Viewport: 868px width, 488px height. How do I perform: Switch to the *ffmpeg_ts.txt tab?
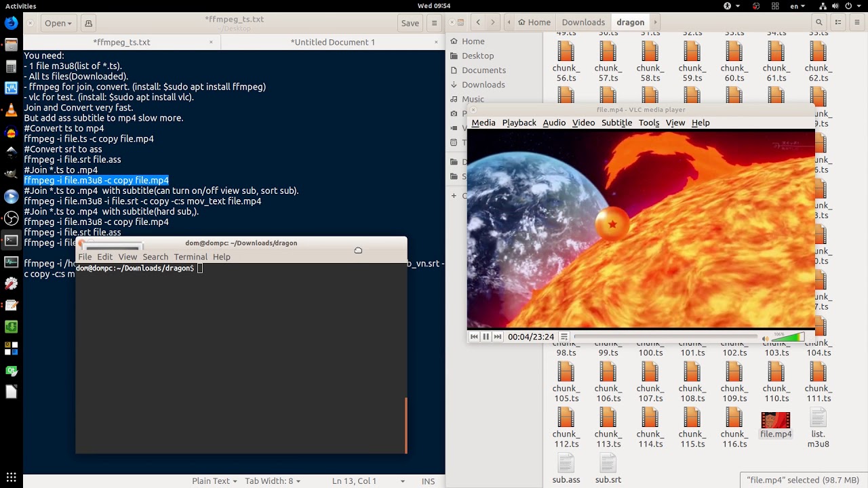pyautogui.click(x=121, y=42)
